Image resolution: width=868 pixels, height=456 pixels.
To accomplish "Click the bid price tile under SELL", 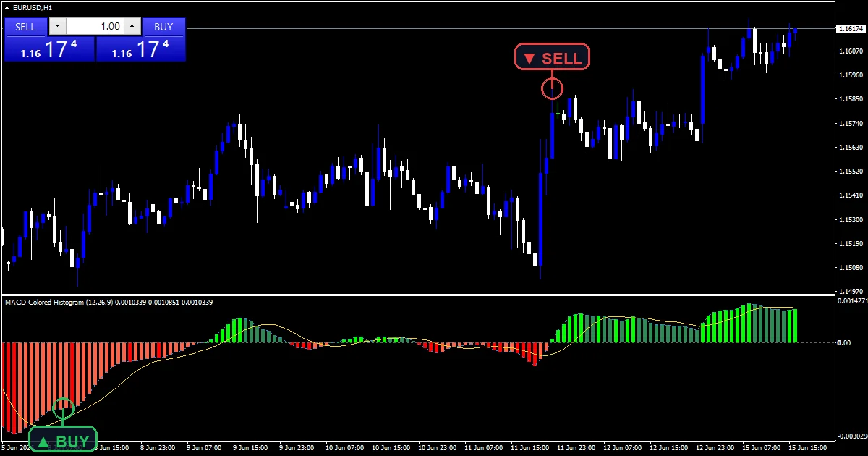I will coord(49,49).
